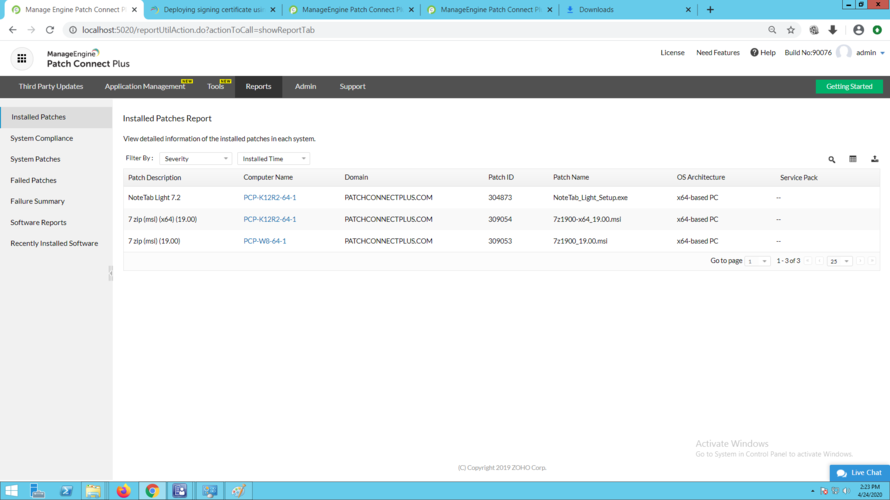Open Chrome downloads arrow icon in toolbar

[x=832, y=30]
